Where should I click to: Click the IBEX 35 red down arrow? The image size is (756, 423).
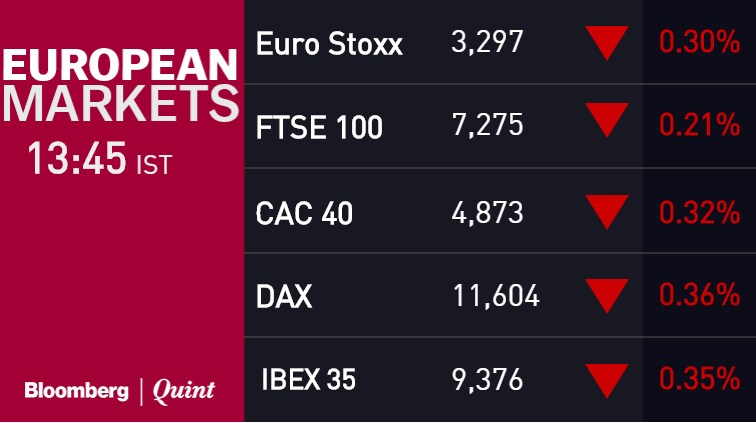[x=607, y=379]
